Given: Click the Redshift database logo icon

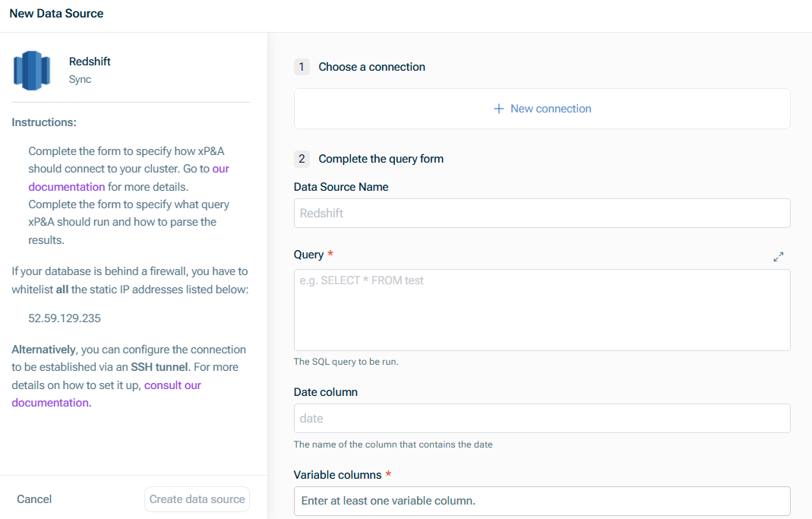Looking at the screenshot, I should pos(32,70).
